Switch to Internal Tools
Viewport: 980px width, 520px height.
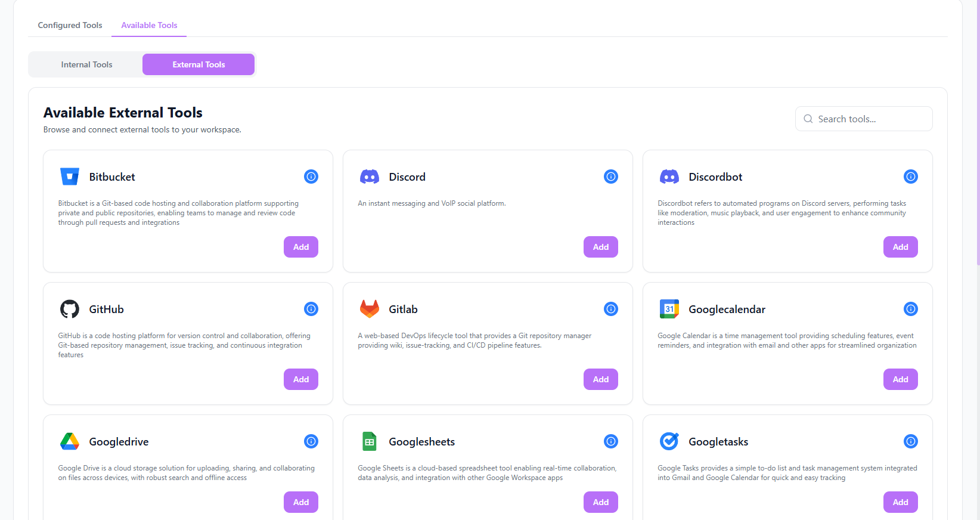pos(86,64)
